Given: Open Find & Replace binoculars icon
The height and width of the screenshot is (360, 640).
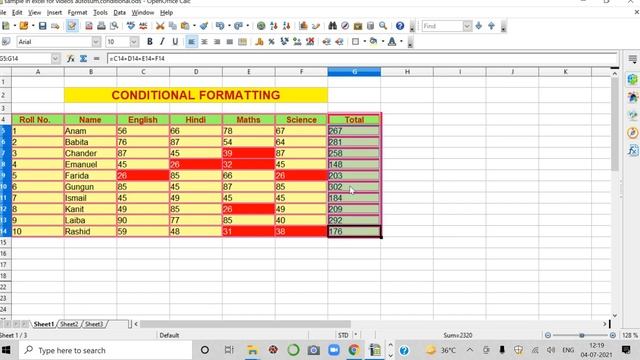Looking at the screenshot, I should point(332,26).
